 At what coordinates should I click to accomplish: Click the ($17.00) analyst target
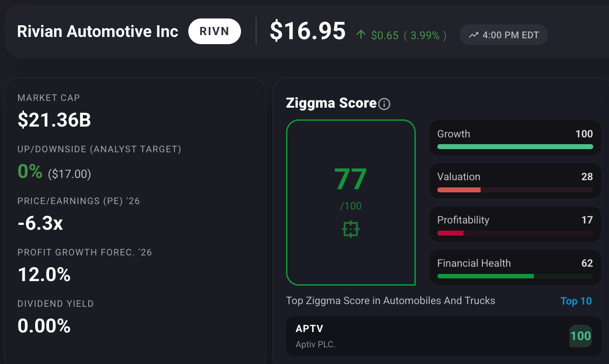point(70,173)
